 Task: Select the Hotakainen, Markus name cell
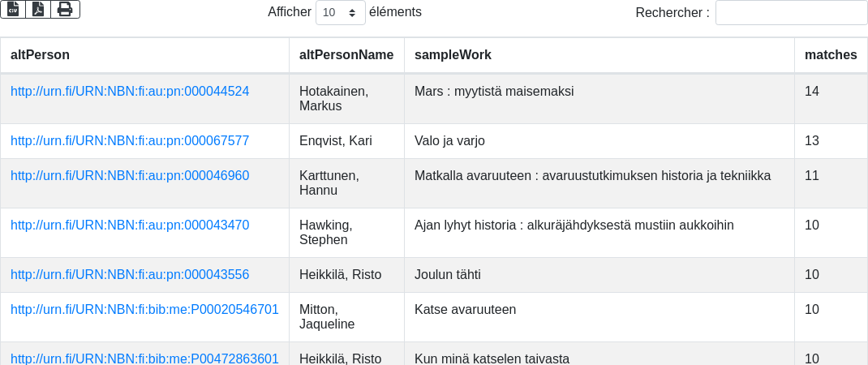coord(333,99)
